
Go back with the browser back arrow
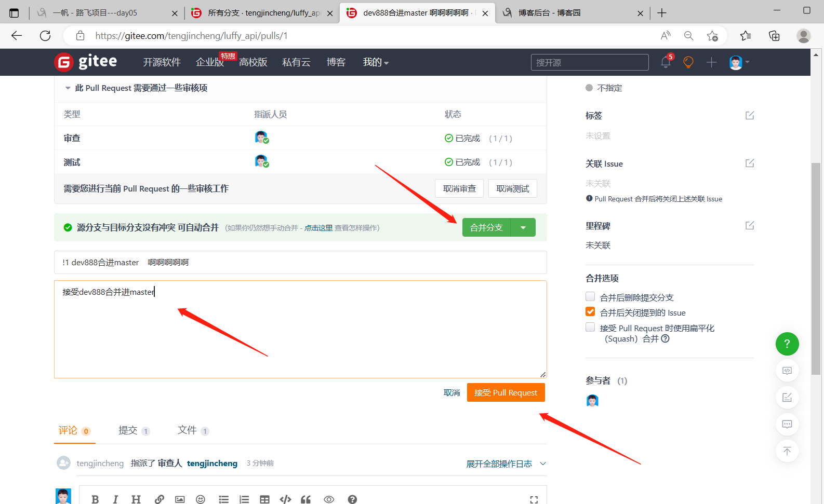pyautogui.click(x=17, y=36)
